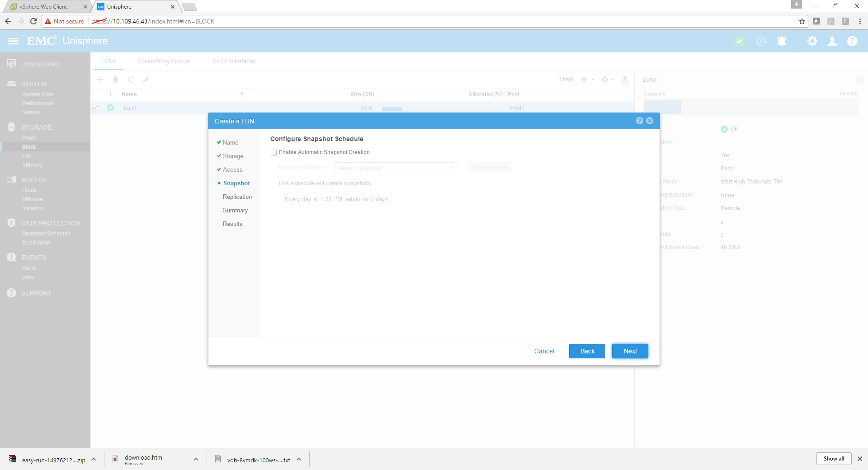This screenshot has width=868, height=470.
Task: Click the hamburger menu icon beside EMC logo
Action: pos(13,41)
